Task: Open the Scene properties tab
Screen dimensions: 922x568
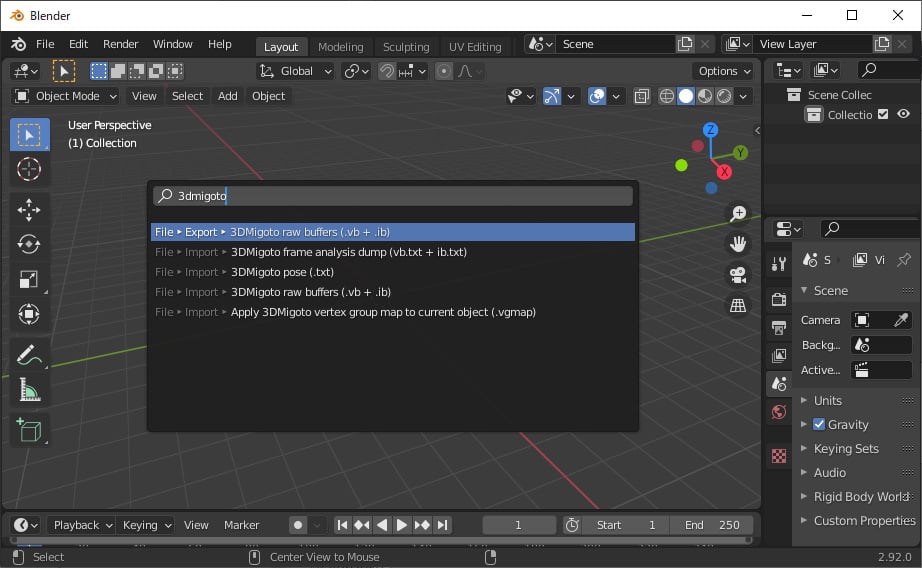Action: 779,384
